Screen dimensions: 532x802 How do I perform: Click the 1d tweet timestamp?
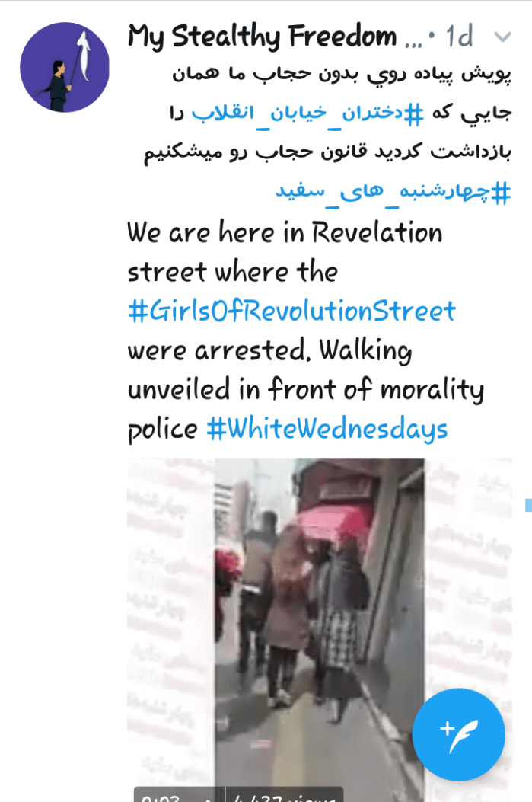pos(458,37)
